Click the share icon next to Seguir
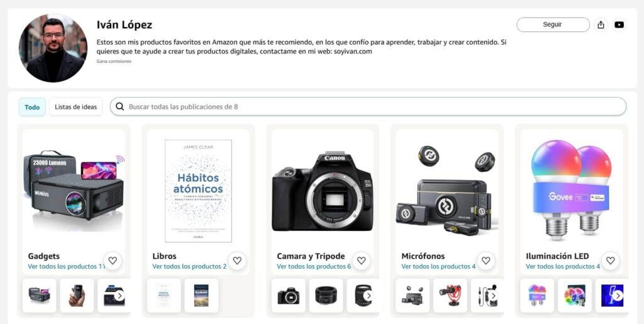Image resolution: width=644 pixels, height=324 pixels. [x=601, y=25]
